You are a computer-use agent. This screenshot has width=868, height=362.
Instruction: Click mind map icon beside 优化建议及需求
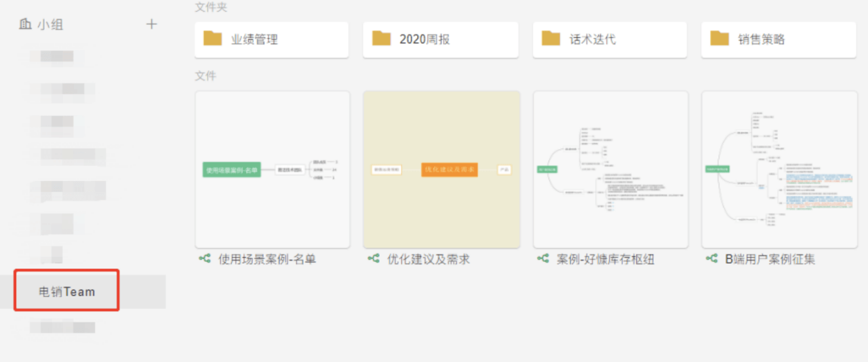pyautogui.click(x=373, y=259)
